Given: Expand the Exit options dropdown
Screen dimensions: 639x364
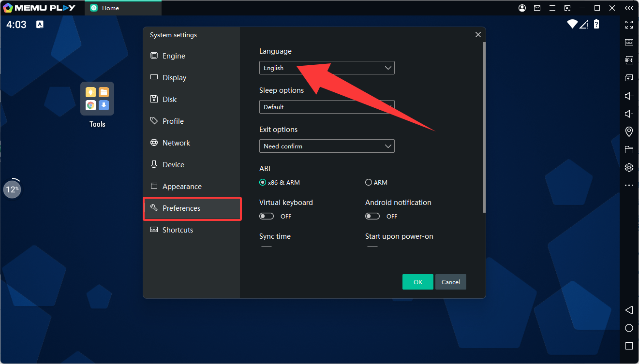Looking at the screenshot, I should (x=327, y=146).
